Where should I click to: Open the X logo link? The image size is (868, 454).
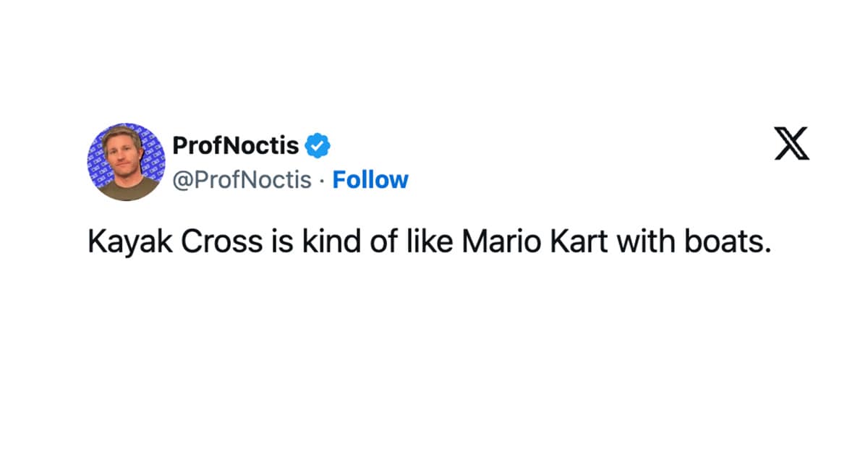coord(791,143)
